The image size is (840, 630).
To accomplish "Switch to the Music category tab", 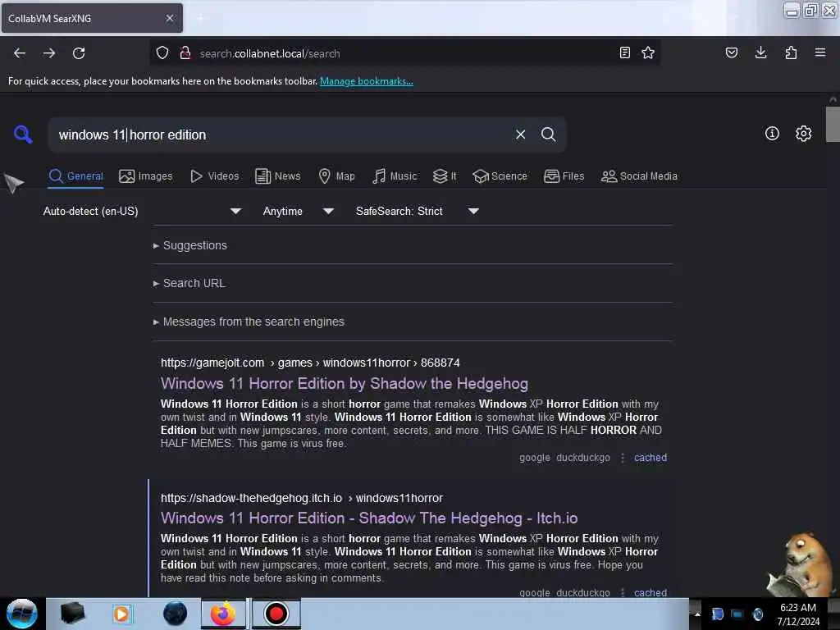I will pyautogui.click(x=395, y=176).
